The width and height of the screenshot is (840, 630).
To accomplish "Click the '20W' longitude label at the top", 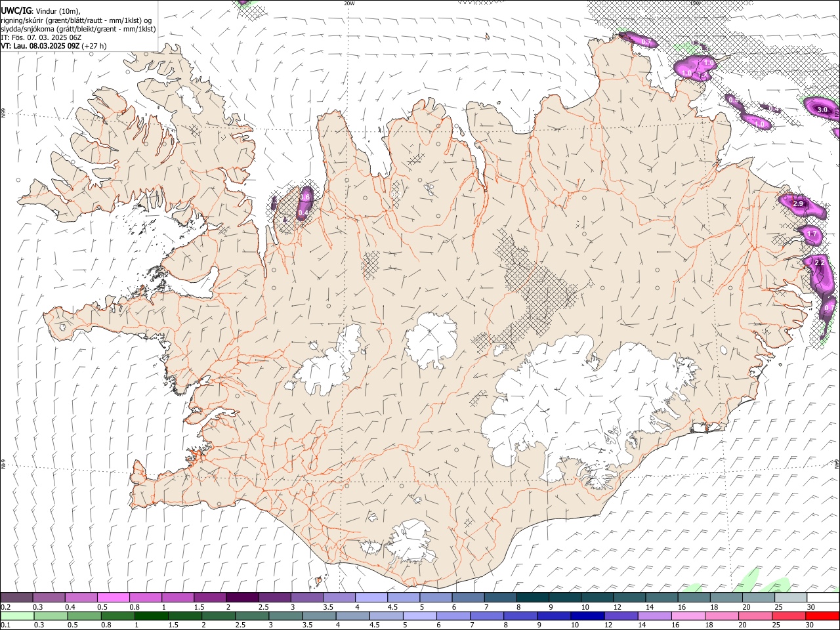I will point(349,3).
